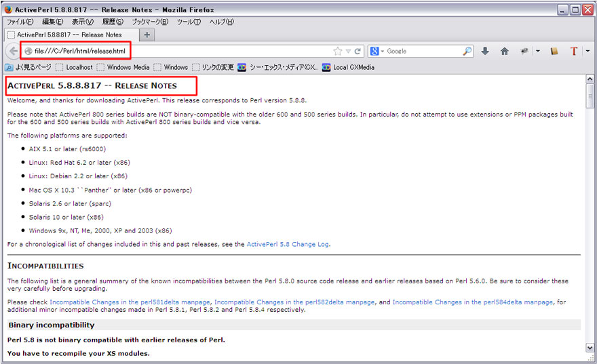Click the site identity globe icon in address bar

point(28,51)
